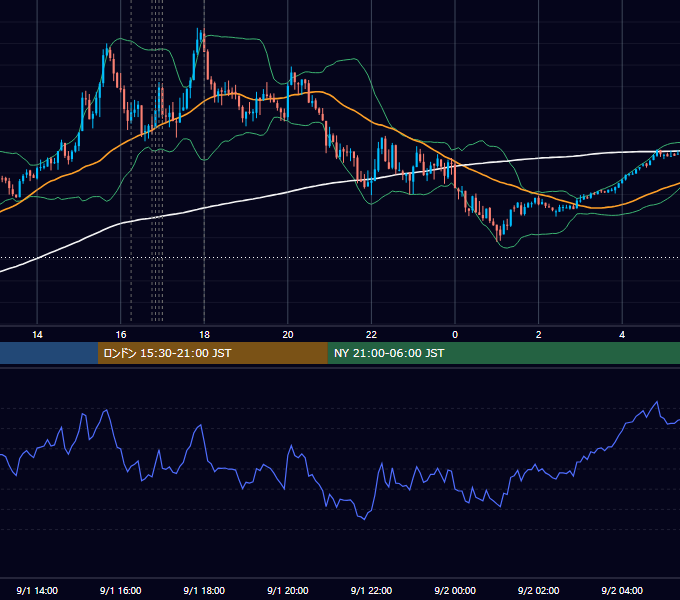The image size is (680, 600).
Task: Click hour label 20 on price chart axis
Action: tap(288, 335)
